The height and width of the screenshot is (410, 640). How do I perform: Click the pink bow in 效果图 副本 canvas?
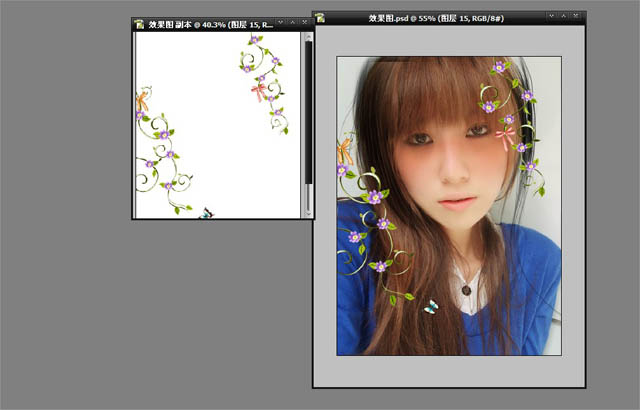263,92
